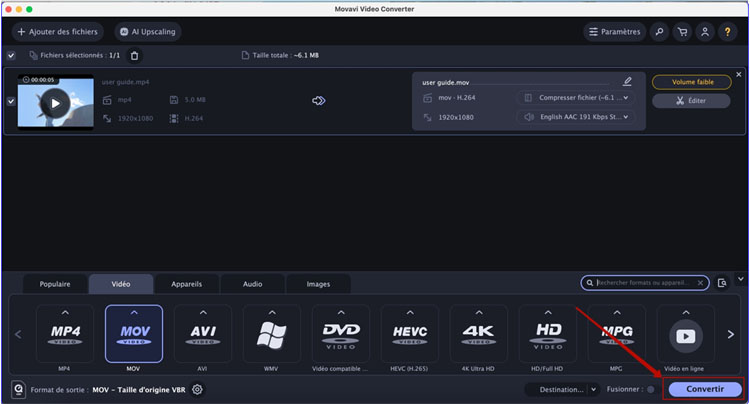Toggle the select-all files checkbox
This screenshot has height=404, width=750.
point(11,55)
